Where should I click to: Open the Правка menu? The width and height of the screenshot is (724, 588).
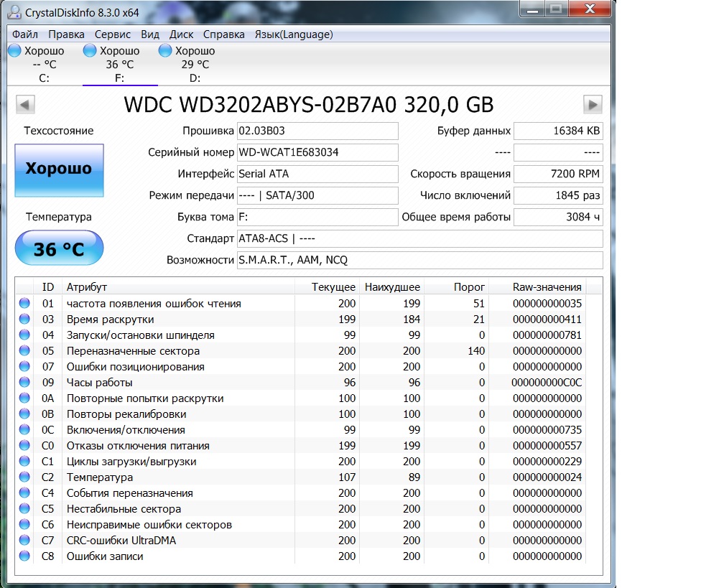(x=66, y=34)
